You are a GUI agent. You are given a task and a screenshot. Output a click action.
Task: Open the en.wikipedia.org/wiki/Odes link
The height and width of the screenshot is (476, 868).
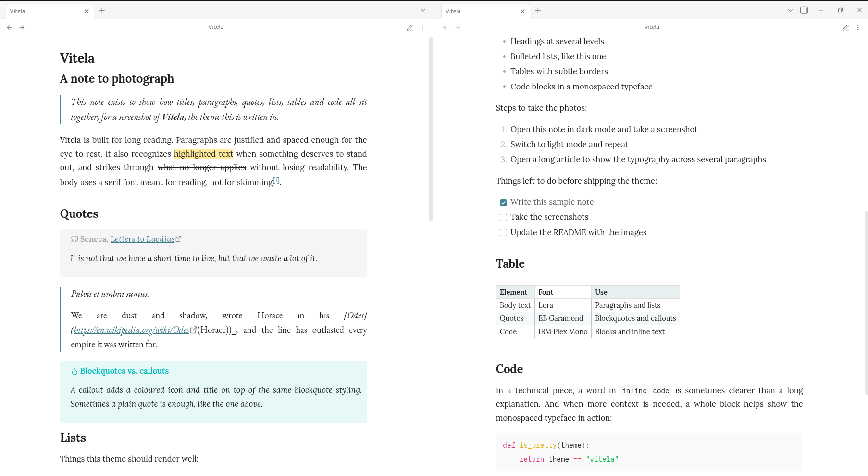[131, 330]
